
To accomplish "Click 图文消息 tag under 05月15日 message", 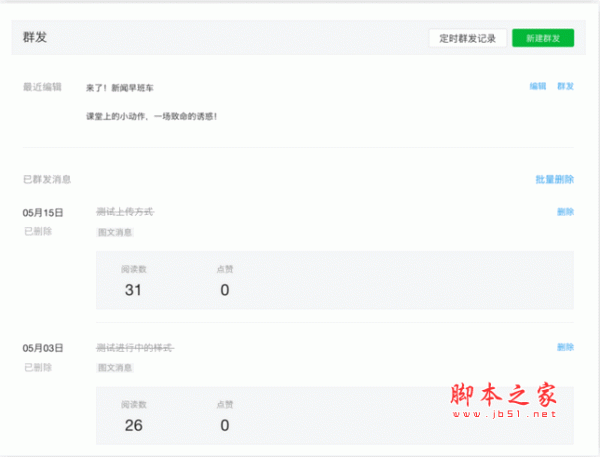I will click(115, 232).
